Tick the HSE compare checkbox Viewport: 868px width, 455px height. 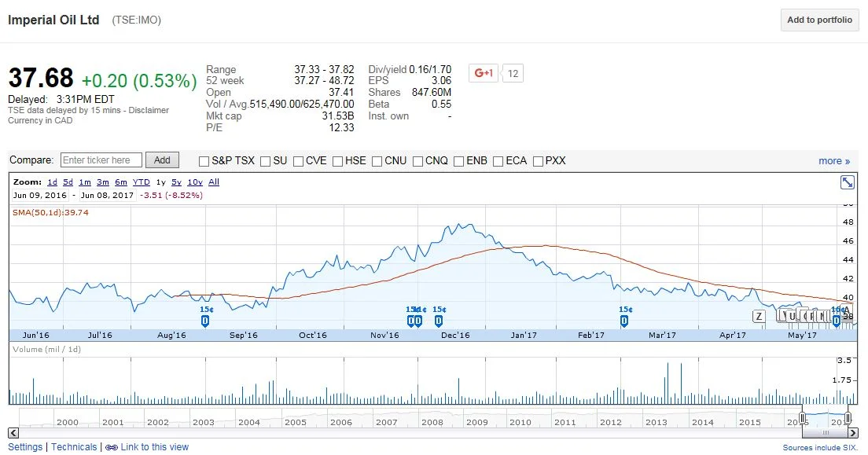pyautogui.click(x=337, y=161)
